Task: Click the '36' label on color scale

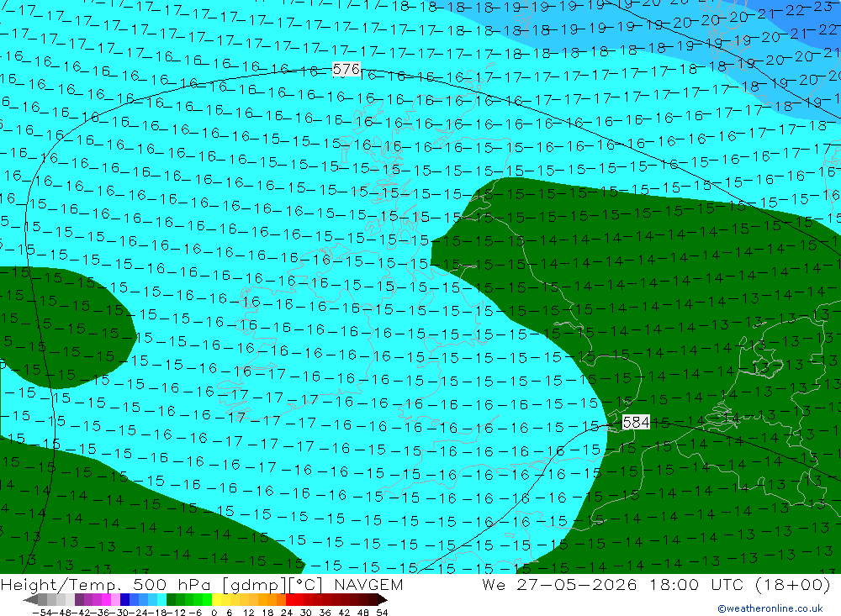Action: 325,612
